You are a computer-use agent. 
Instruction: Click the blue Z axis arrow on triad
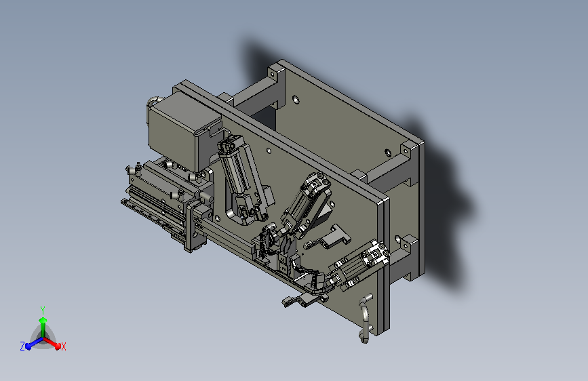(x=34, y=344)
